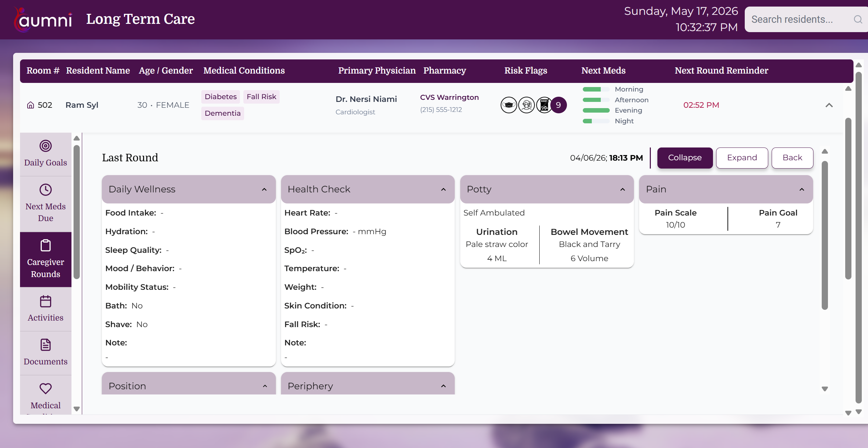Click the Last Round panel scroll up arrow
Screen dimensions: 868x448
coord(825,152)
